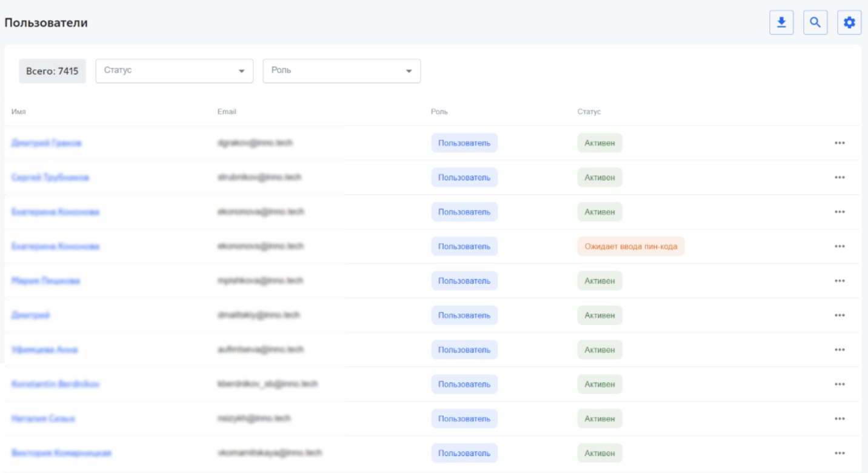Expand the Роль filter dropdown
This screenshot has height=473, width=868.
(x=342, y=71)
